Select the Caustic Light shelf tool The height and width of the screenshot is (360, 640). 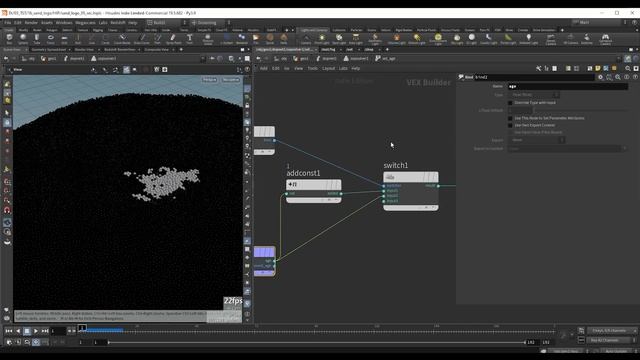488,39
